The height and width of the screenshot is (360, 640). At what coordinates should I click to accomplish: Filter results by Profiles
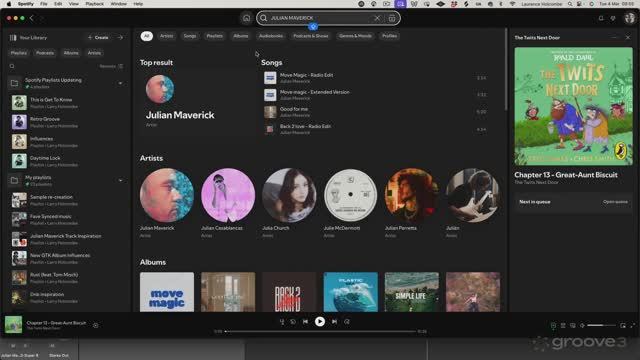[389, 36]
